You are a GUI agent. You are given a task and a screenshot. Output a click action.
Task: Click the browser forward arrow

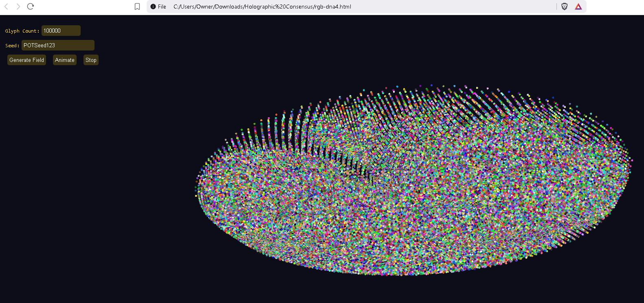click(18, 7)
